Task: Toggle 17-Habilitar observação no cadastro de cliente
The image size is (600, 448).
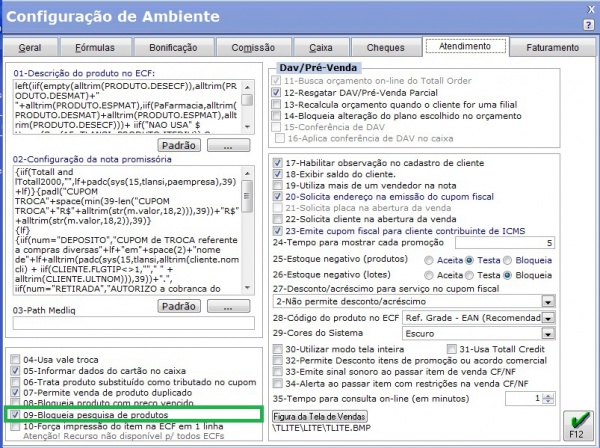Action: click(x=277, y=163)
